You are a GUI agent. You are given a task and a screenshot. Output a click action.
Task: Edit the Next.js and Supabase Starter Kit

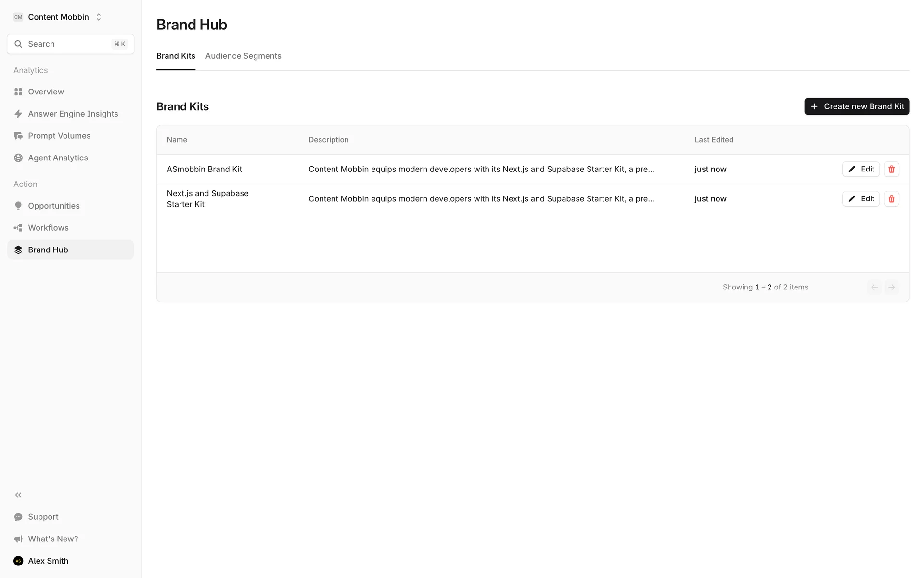860,199
